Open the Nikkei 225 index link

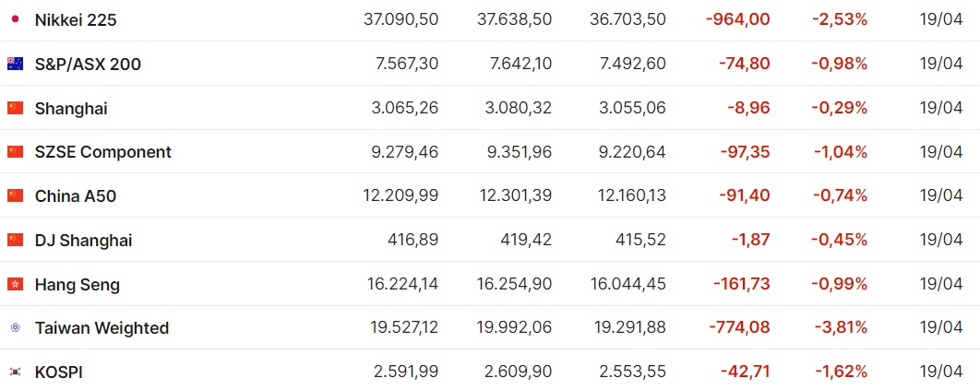click(x=76, y=20)
